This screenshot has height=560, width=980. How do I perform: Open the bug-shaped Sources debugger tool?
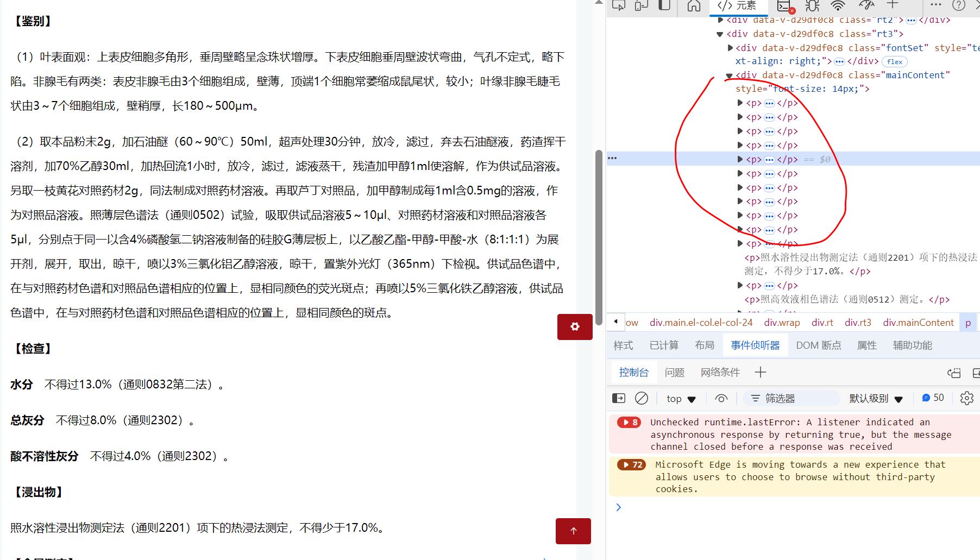pyautogui.click(x=812, y=5)
